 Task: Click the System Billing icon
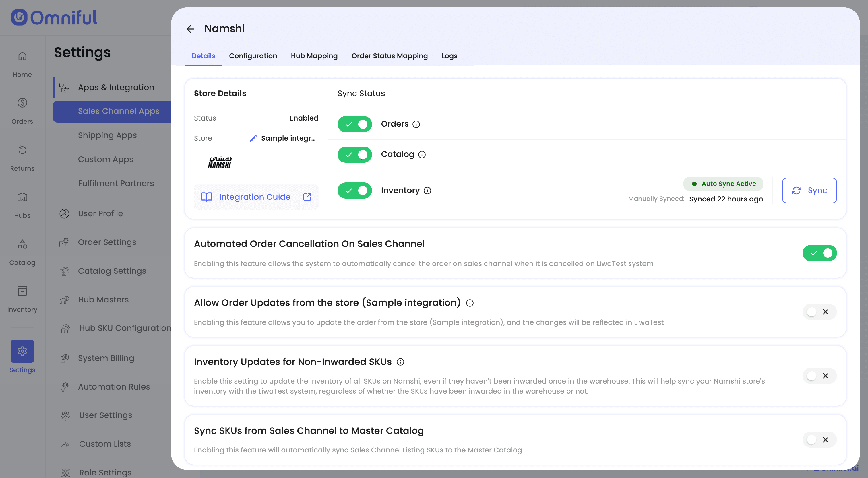64,358
